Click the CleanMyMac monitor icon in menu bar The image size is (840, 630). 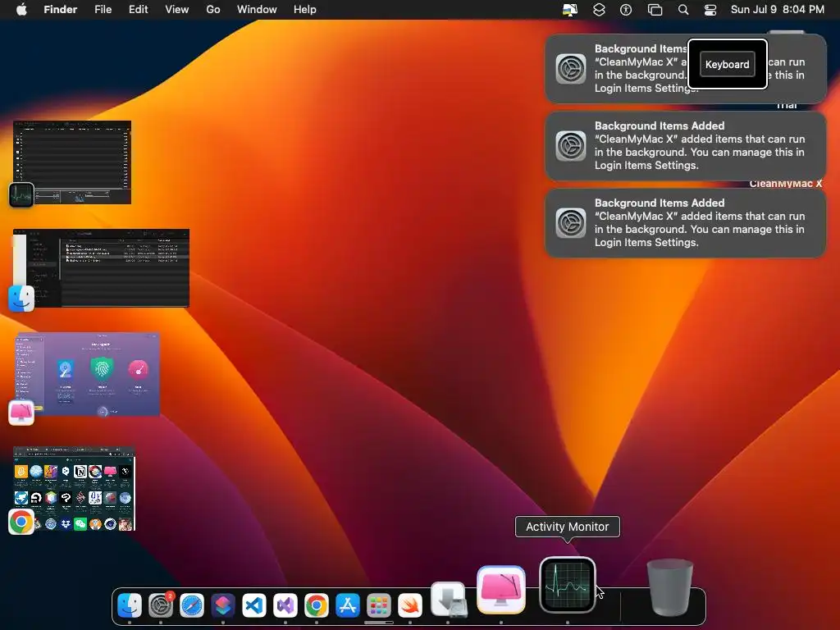click(x=570, y=10)
